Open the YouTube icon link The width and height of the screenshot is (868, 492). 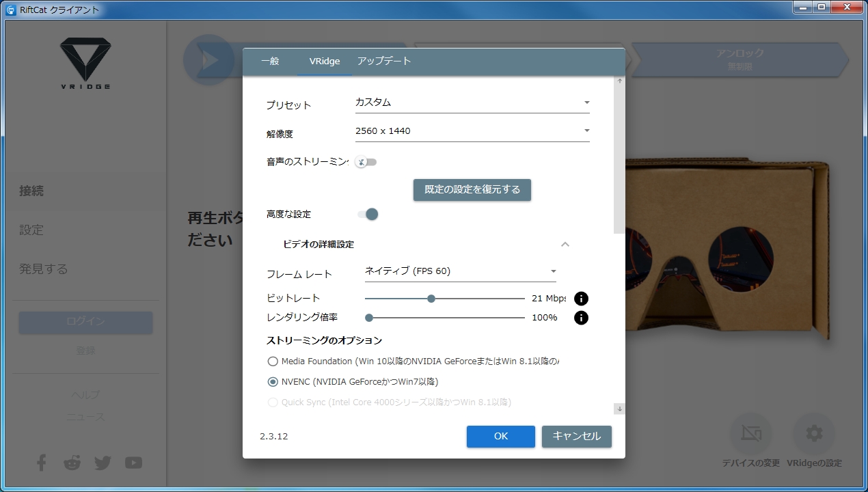click(x=133, y=463)
